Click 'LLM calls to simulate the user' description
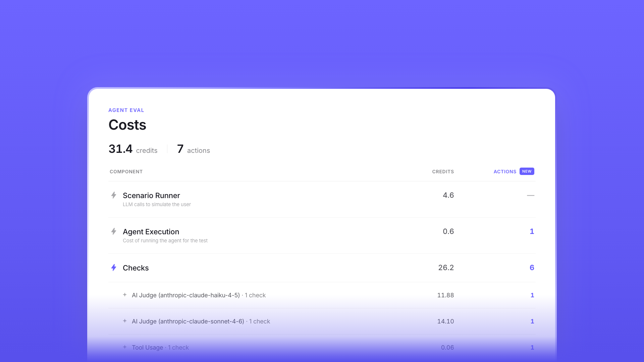644x362 pixels. 157,204
